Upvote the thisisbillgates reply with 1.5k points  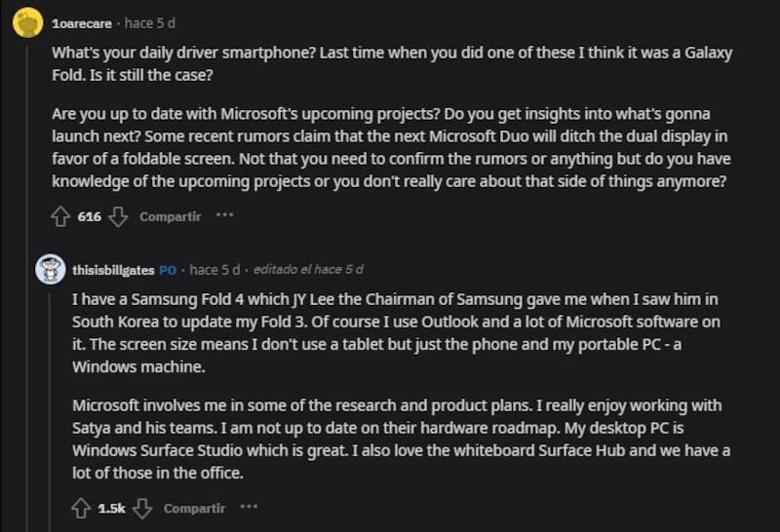click(82, 508)
